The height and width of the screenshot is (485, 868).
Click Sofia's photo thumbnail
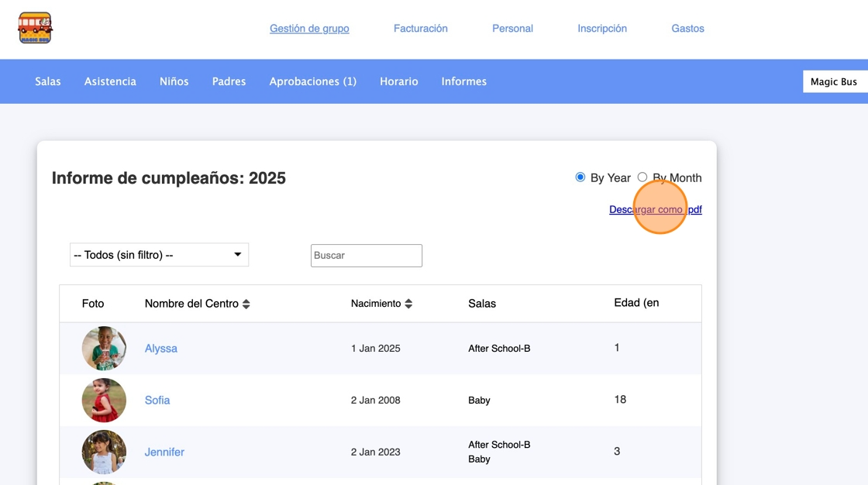click(104, 401)
